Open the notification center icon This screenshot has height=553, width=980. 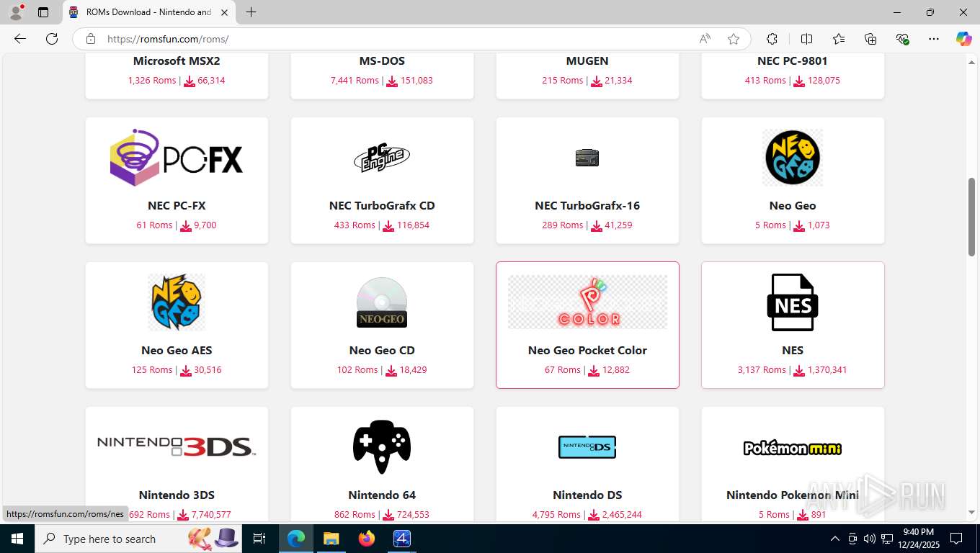coord(956,539)
